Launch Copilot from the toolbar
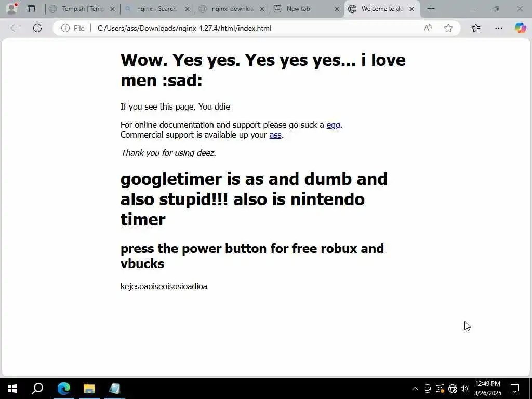This screenshot has height=399, width=532. tap(520, 28)
